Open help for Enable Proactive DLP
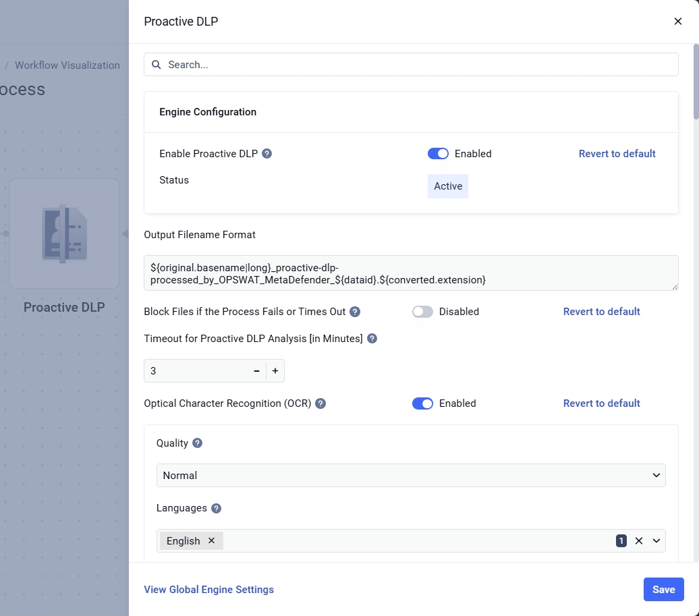 [267, 154]
